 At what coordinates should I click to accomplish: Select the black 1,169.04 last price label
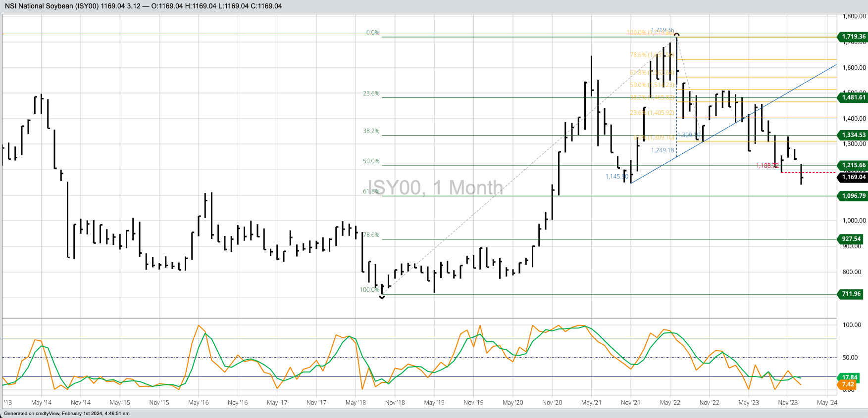point(853,177)
